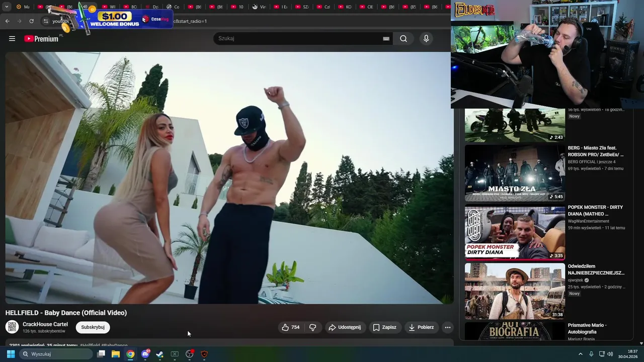
Task: Open Steam from taskbar
Action: [160, 354]
